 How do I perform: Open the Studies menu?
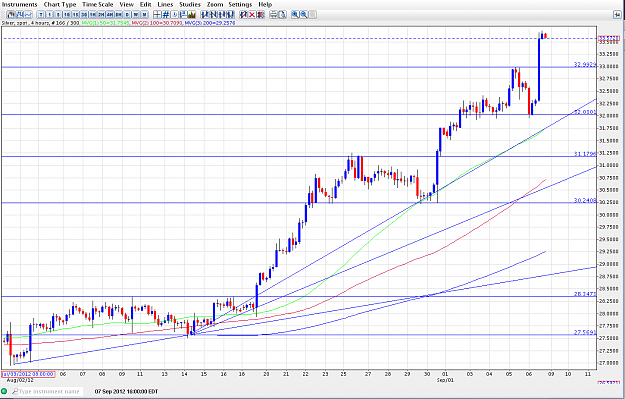pos(190,4)
